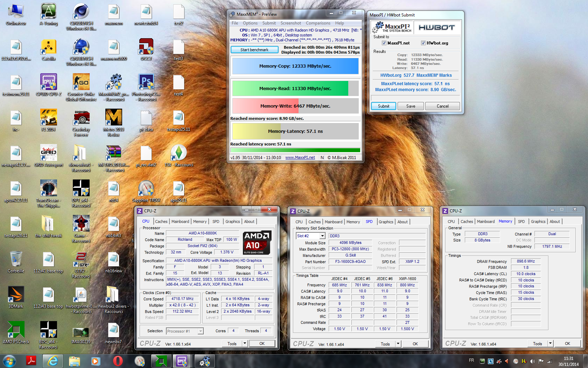This screenshot has width=588, height=368.
Task: Click the HWbot.org 527.7 MaxxMEM² Marks text
Action: 416,75
